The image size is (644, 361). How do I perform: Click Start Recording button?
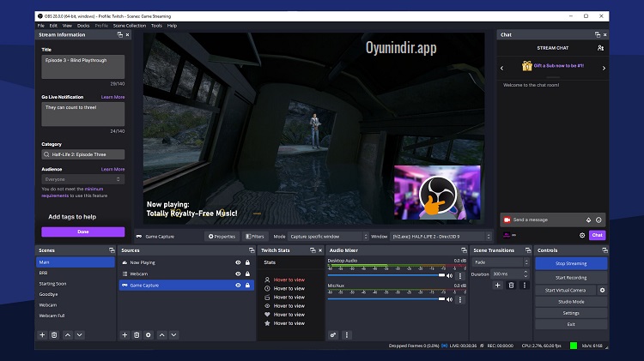tap(571, 278)
